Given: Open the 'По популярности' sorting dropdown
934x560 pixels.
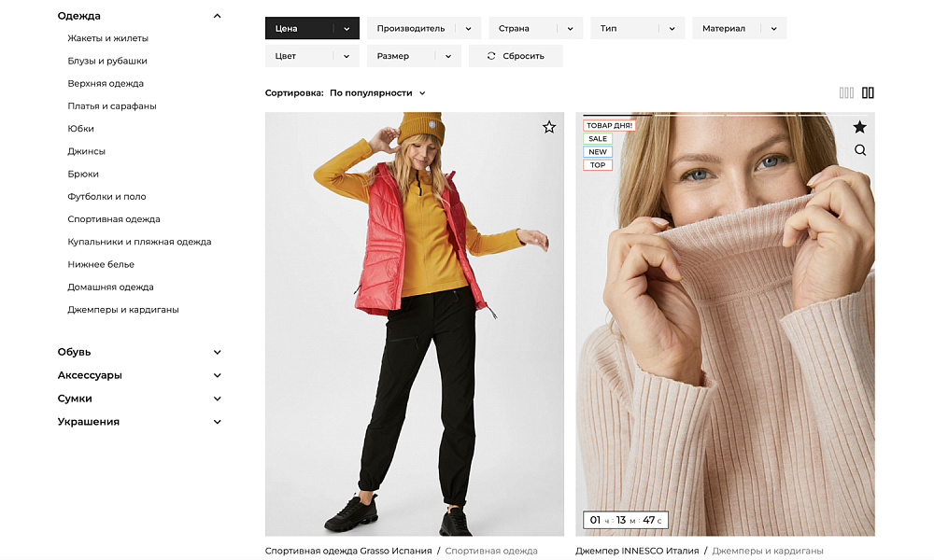Looking at the screenshot, I should [x=375, y=93].
